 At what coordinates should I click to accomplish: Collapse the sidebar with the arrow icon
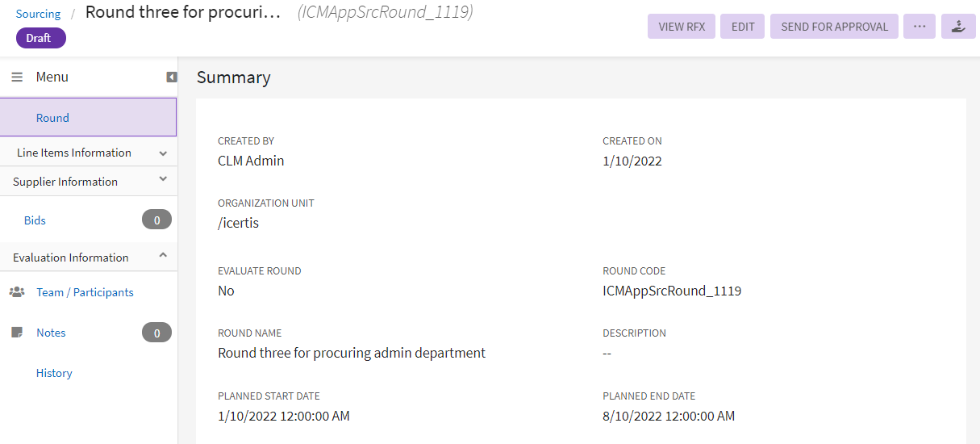171,77
